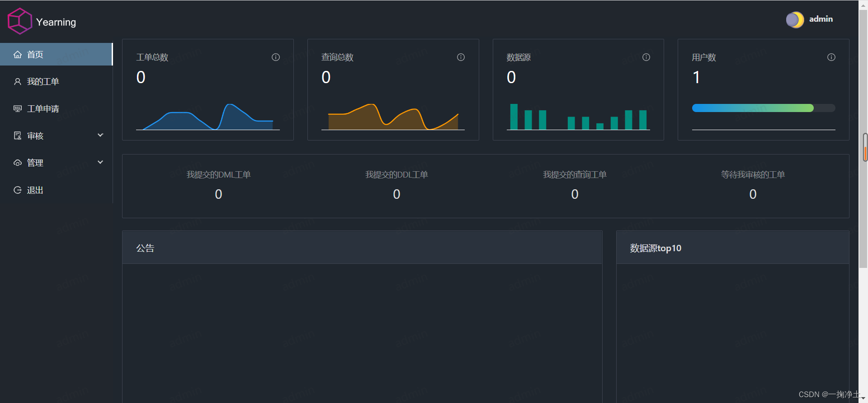This screenshot has height=403, width=868.
Task: Click the home icon beside 首页
Action: [18, 55]
